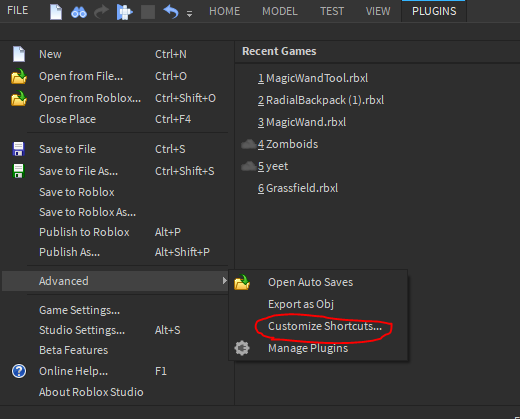Open Customize Shortcuts
The height and width of the screenshot is (419, 520).
click(318, 326)
